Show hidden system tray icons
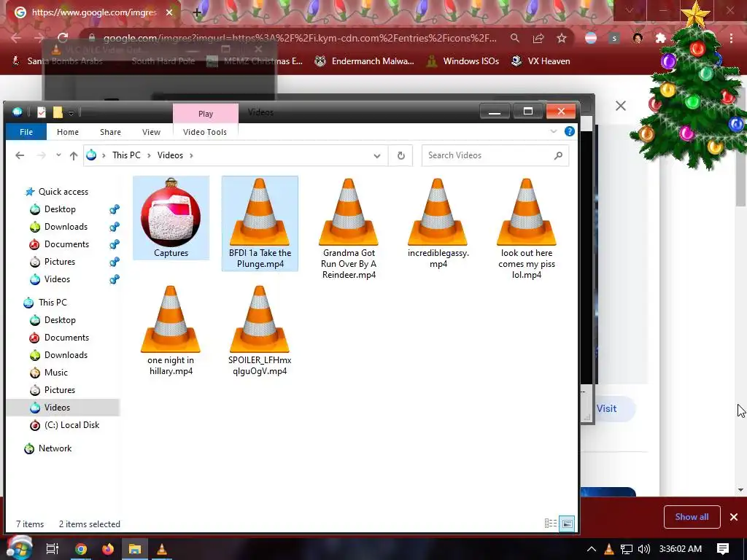747x560 pixels. pos(591,549)
